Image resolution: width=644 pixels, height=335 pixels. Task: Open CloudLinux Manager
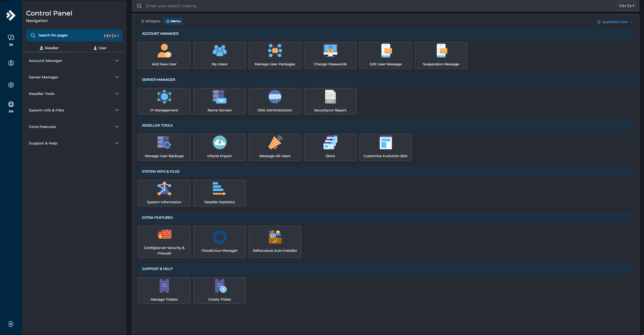219,241
